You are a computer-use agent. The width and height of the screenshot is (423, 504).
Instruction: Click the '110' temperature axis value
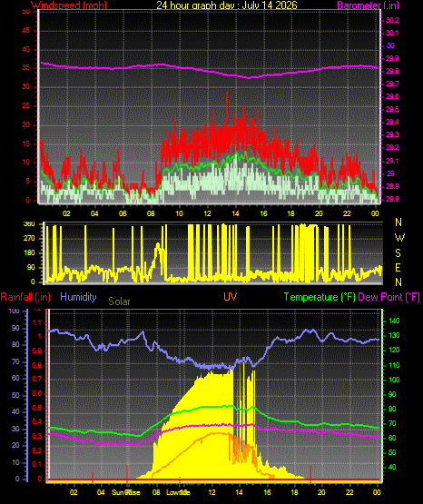click(394, 365)
